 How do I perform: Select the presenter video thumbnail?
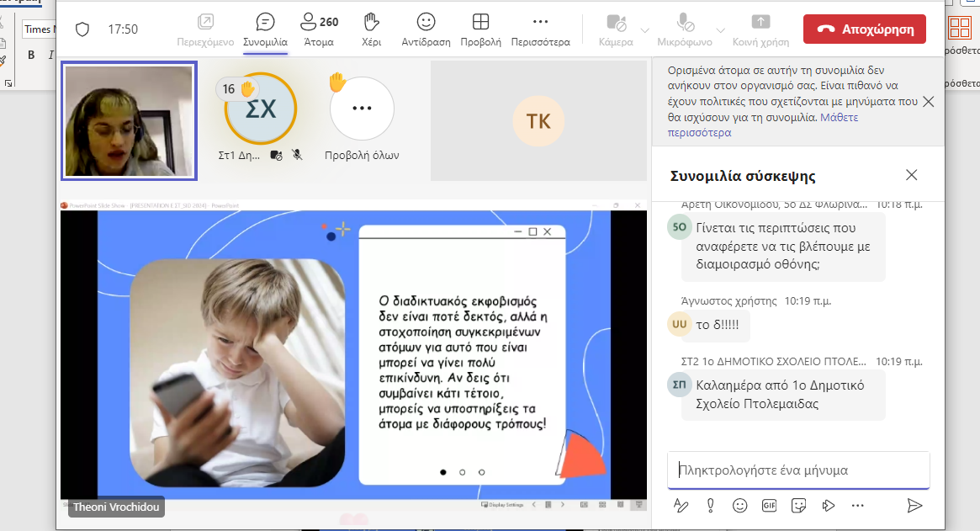click(129, 120)
